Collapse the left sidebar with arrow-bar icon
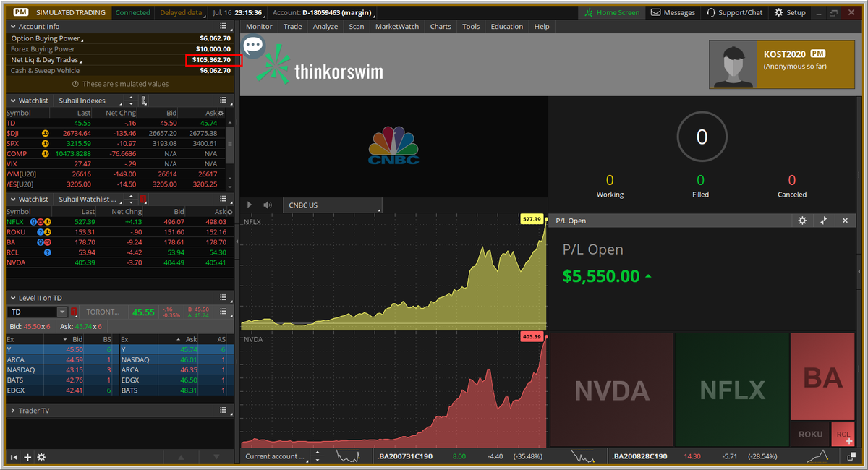This screenshot has height=470, width=868. 14,457
